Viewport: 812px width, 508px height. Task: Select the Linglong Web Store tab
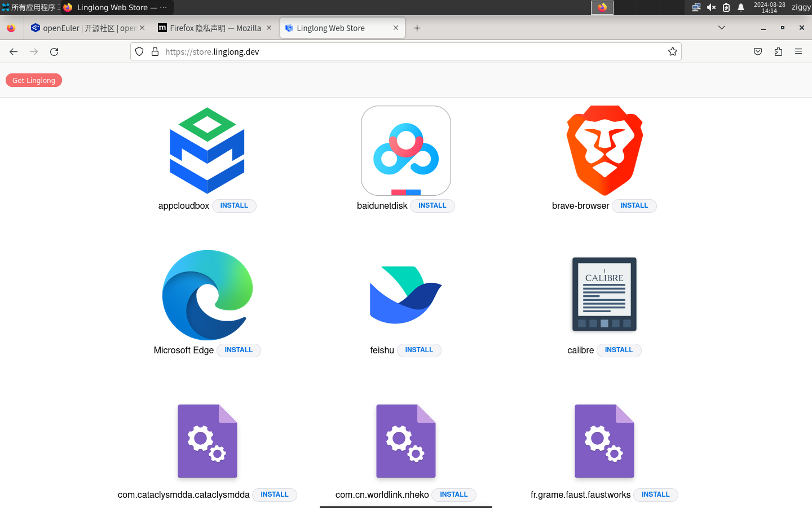point(342,28)
